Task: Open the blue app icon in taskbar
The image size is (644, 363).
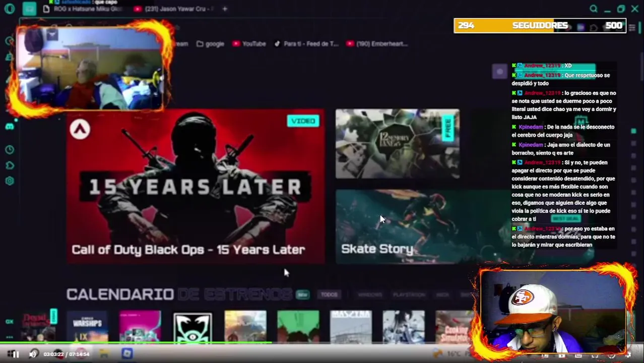Action: click(x=127, y=354)
